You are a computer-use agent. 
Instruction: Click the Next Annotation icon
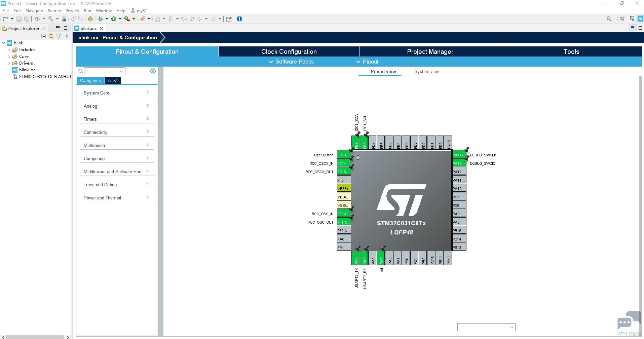click(x=157, y=19)
